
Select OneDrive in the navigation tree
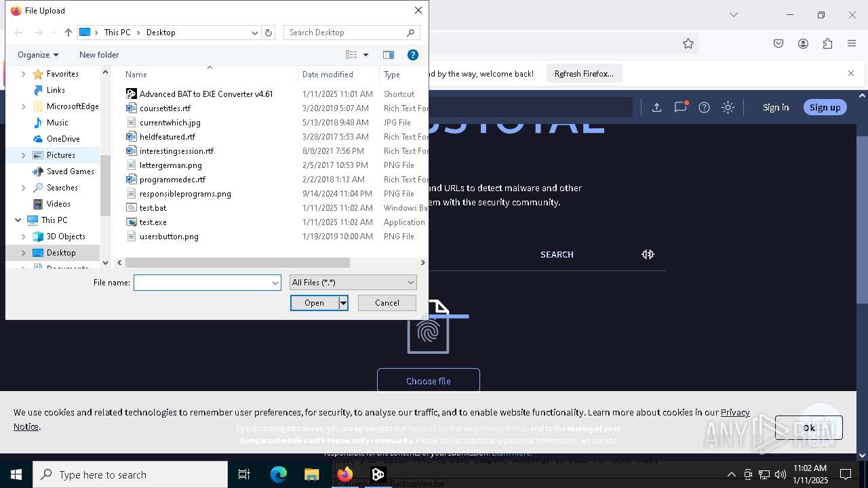[63, 139]
